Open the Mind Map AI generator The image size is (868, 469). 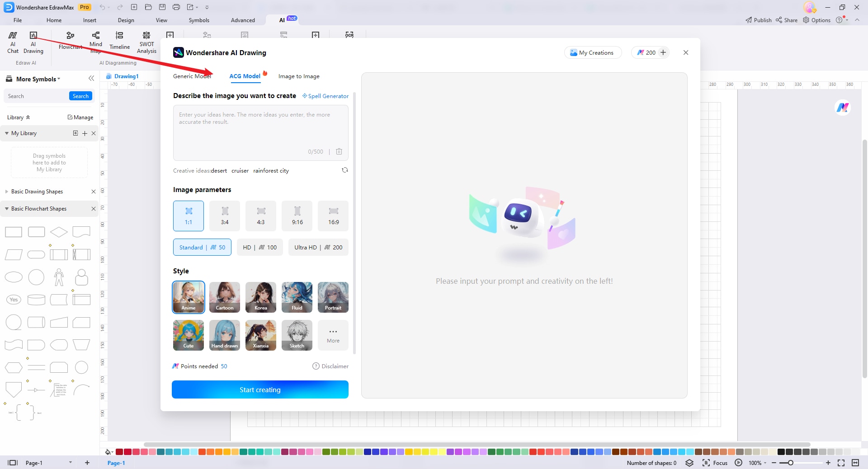pos(95,42)
